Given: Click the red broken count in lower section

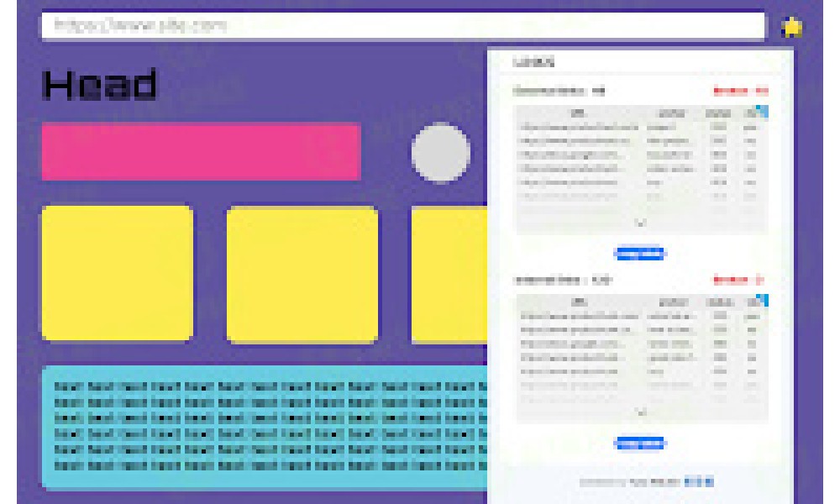Looking at the screenshot, I should [738, 280].
